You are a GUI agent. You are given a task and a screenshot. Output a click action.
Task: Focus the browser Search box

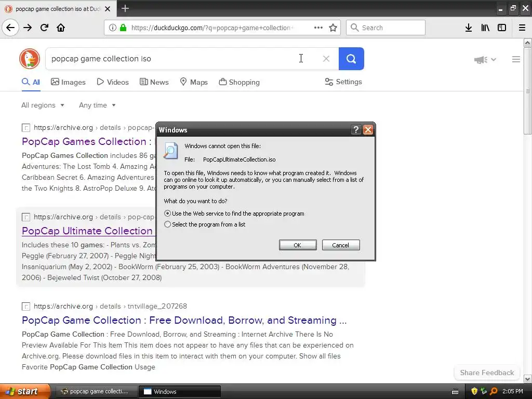click(x=385, y=28)
